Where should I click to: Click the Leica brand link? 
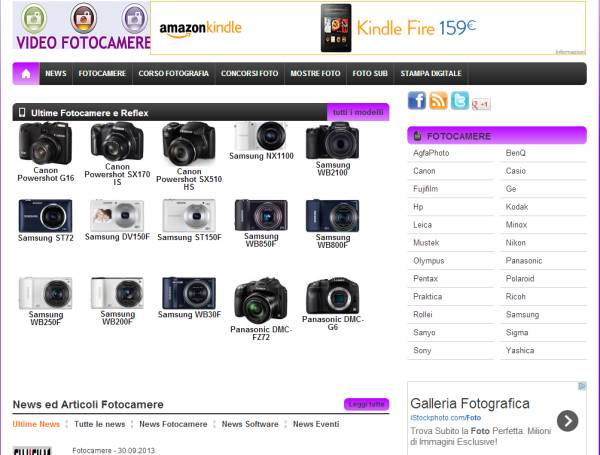(422, 225)
